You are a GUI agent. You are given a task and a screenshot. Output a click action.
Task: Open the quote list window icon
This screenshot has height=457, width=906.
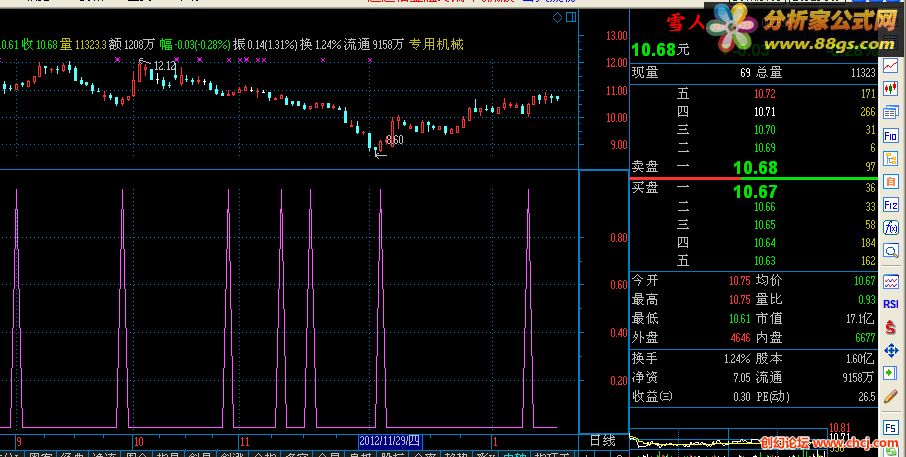point(890,112)
